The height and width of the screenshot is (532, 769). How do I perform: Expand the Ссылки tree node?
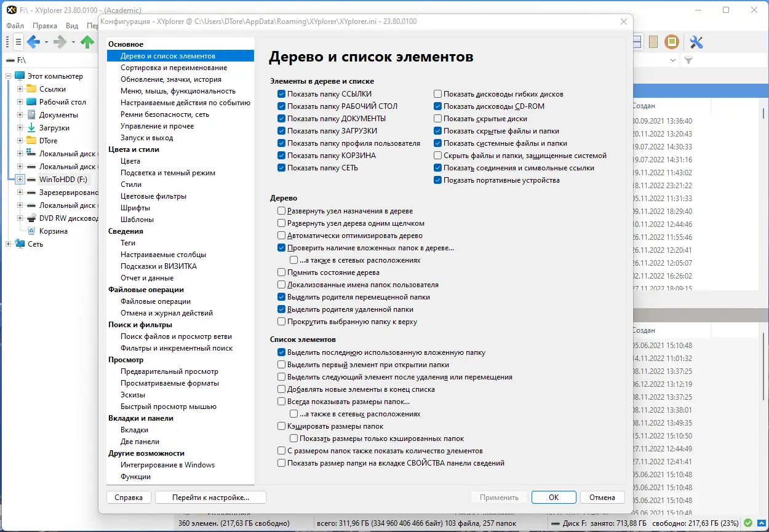[x=20, y=89]
